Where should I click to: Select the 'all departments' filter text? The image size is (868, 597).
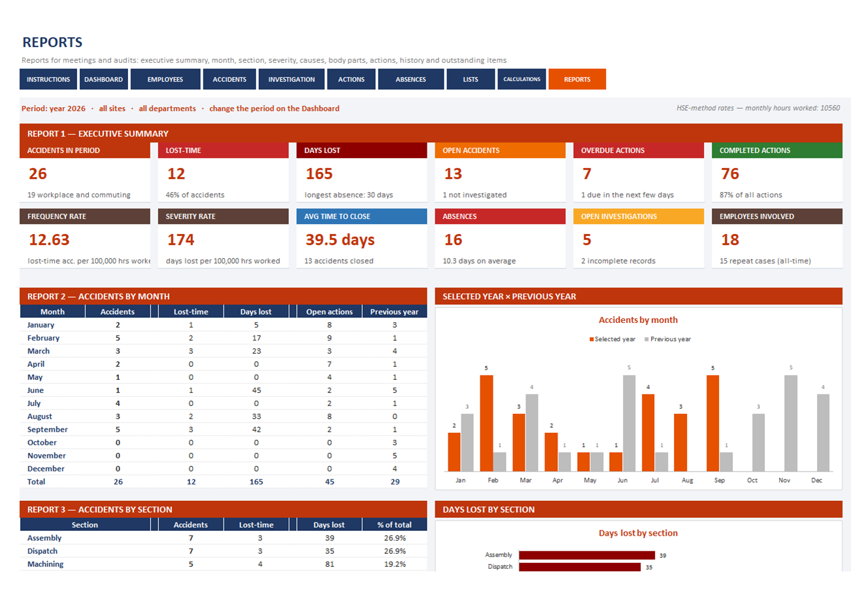167,109
